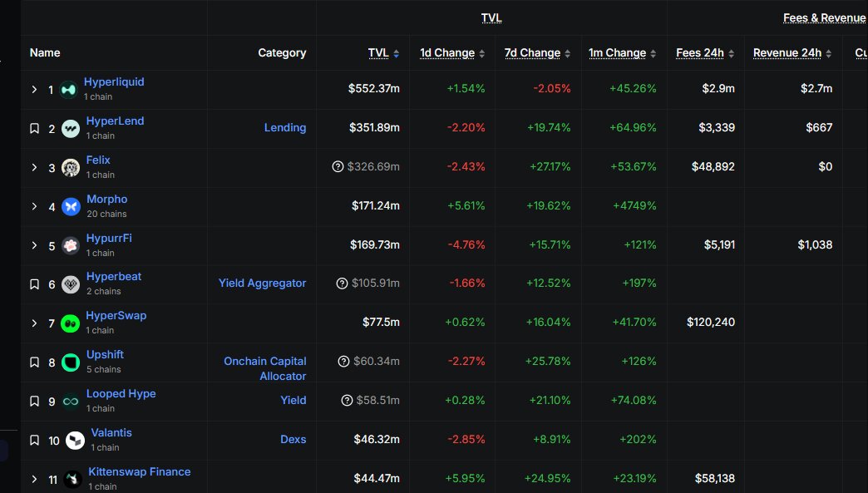Sort table by Revenue 24h
Screen dimensions: 868x493
[x=792, y=53]
